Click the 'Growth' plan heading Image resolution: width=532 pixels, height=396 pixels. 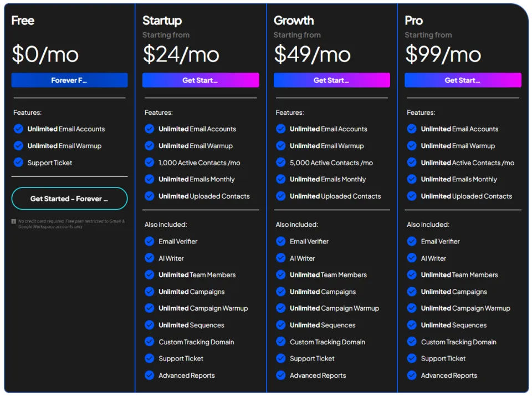click(294, 21)
